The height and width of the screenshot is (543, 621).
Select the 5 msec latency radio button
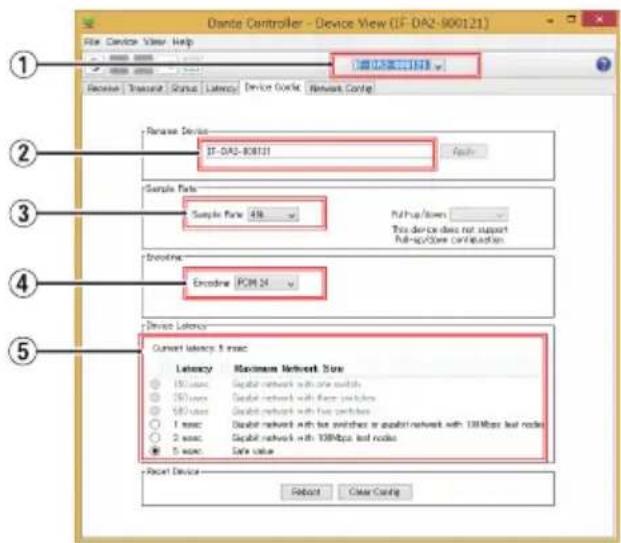[155, 451]
